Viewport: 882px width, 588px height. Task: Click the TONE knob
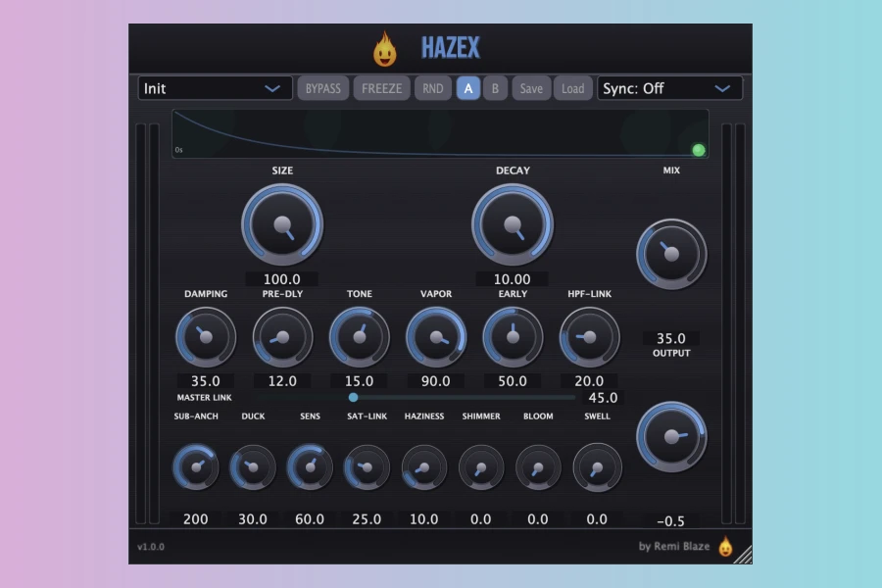[x=360, y=337]
